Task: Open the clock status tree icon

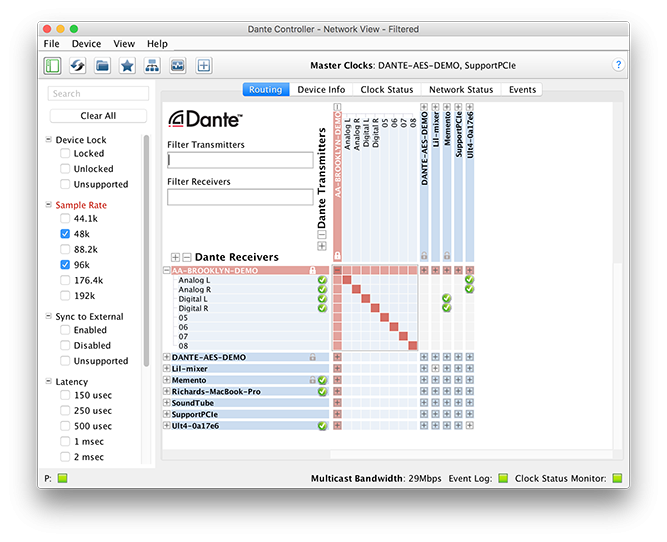Action: coord(152,66)
